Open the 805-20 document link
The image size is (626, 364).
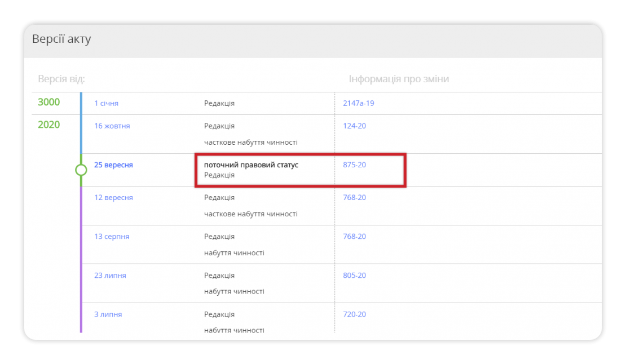(354, 275)
